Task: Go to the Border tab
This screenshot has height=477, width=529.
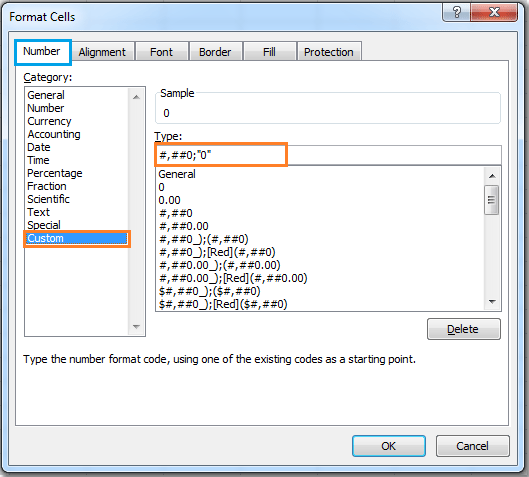Action: tap(215, 52)
